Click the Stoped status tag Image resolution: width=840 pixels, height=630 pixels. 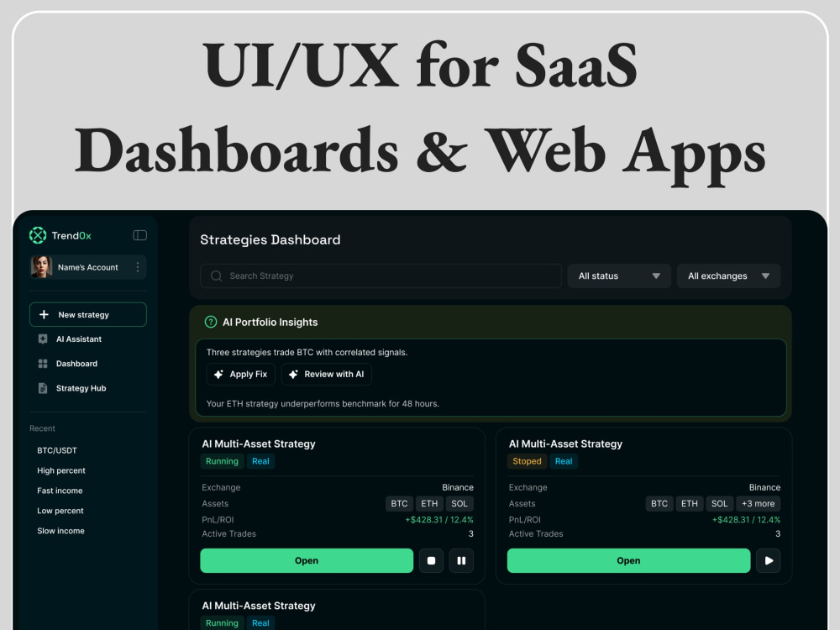(x=527, y=461)
